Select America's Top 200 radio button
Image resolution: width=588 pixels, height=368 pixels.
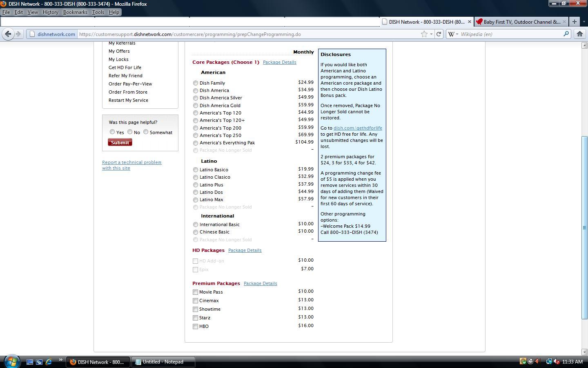coord(196,128)
